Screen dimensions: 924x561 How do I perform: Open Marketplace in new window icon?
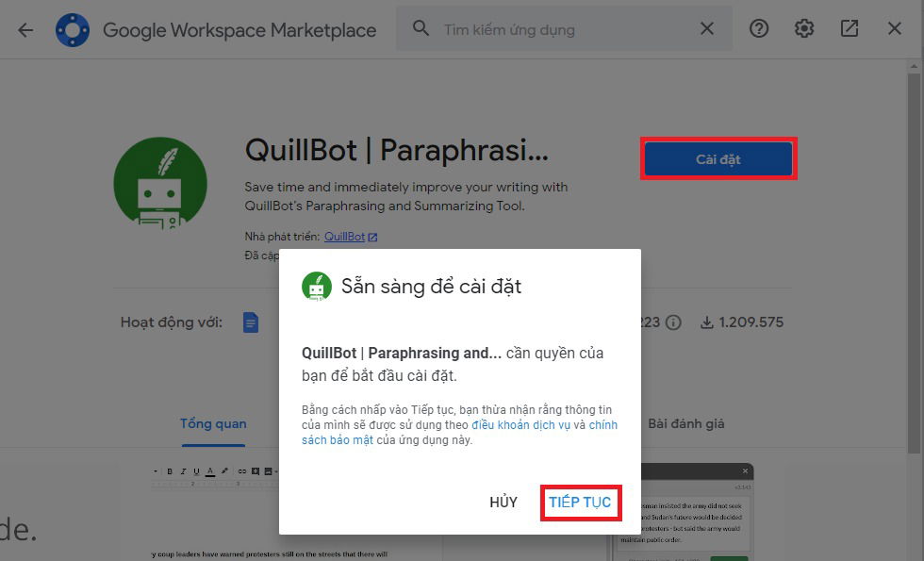pos(850,28)
